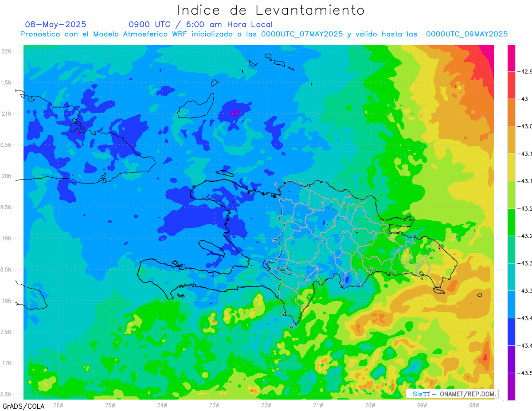Click the '18N' latitude label
This screenshot has width=532, height=411.
click(x=8, y=301)
